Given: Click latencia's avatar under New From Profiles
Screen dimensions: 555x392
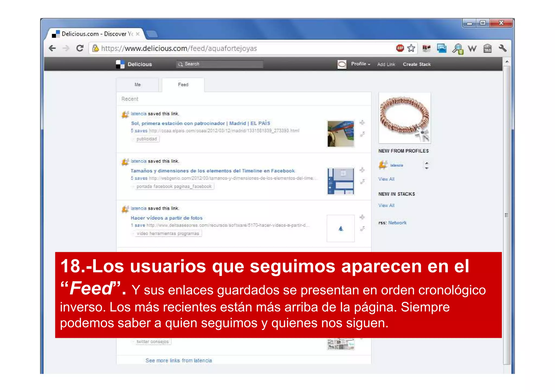Looking at the screenshot, I should tap(383, 165).
